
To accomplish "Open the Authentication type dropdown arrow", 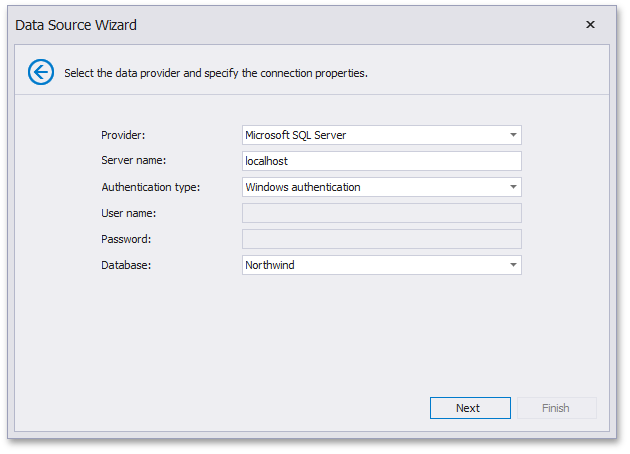I will coord(512,187).
